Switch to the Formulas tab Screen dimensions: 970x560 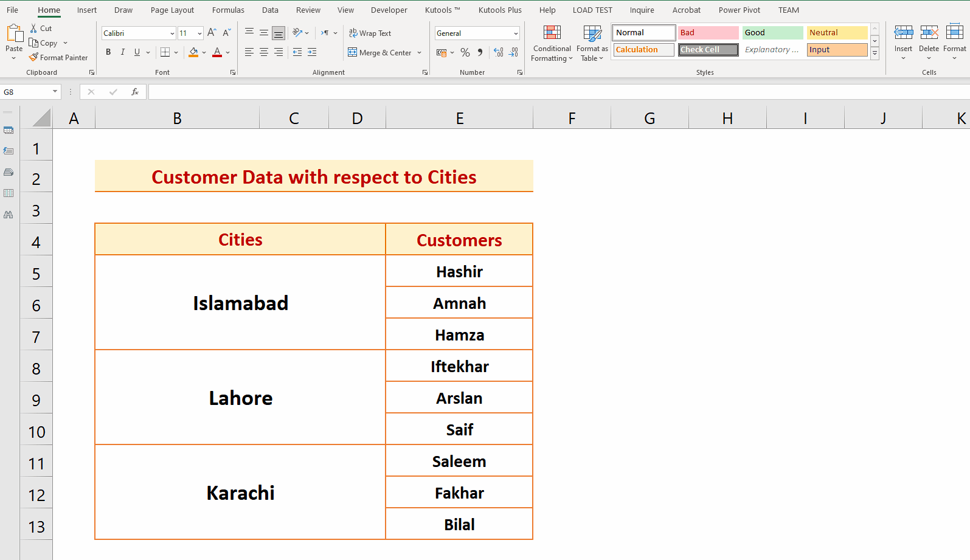pos(228,10)
